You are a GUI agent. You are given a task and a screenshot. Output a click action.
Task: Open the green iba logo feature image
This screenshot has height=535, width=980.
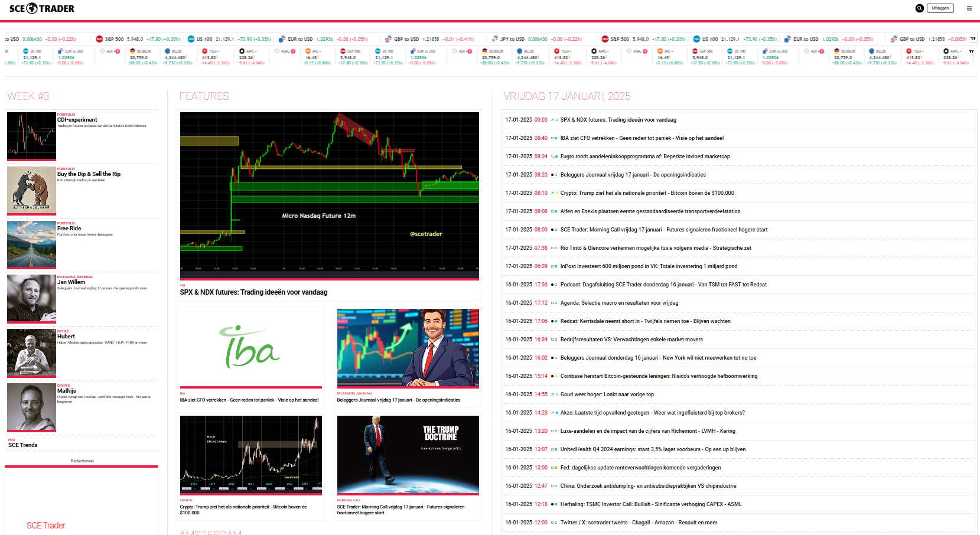(x=251, y=348)
